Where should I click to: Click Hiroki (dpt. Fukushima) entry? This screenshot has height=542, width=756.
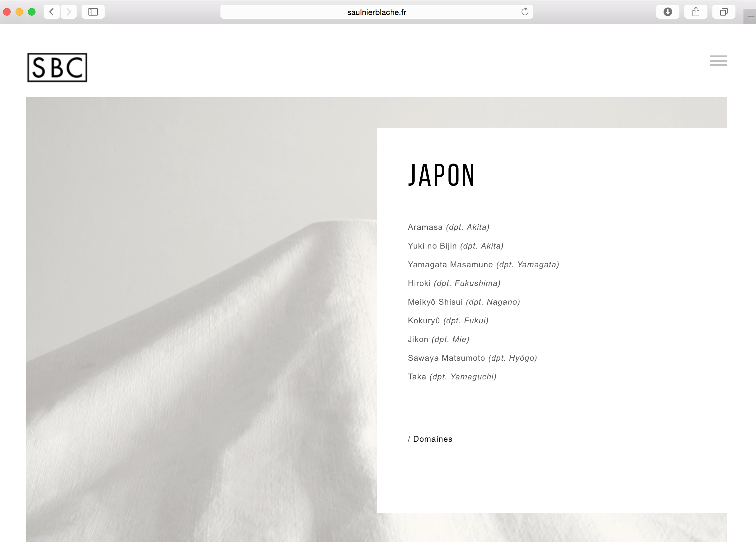[x=454, y=283]
